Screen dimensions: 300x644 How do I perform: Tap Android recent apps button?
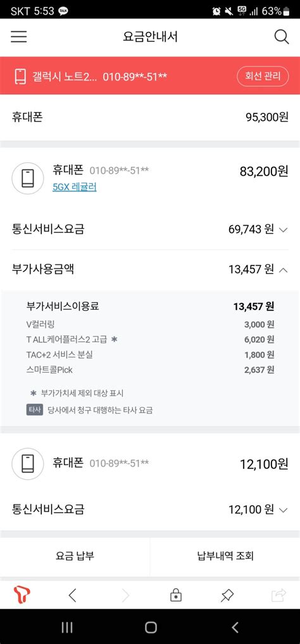67,627
